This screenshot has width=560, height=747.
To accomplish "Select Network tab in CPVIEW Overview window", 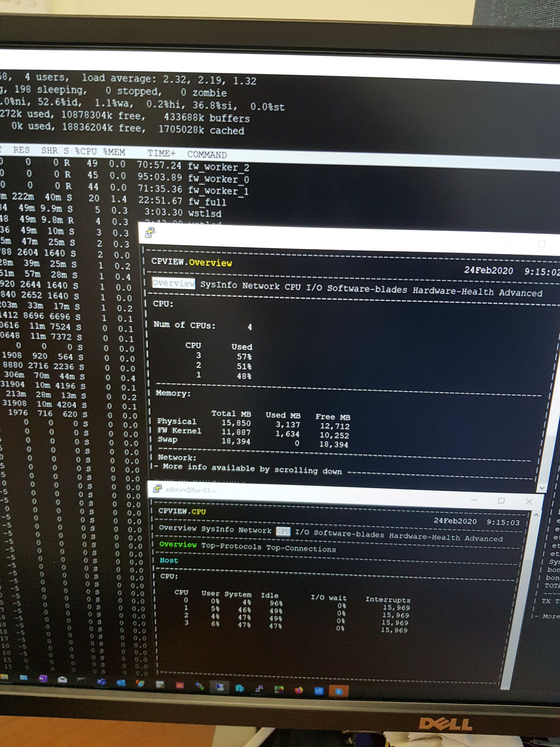I will coord(261,286).
